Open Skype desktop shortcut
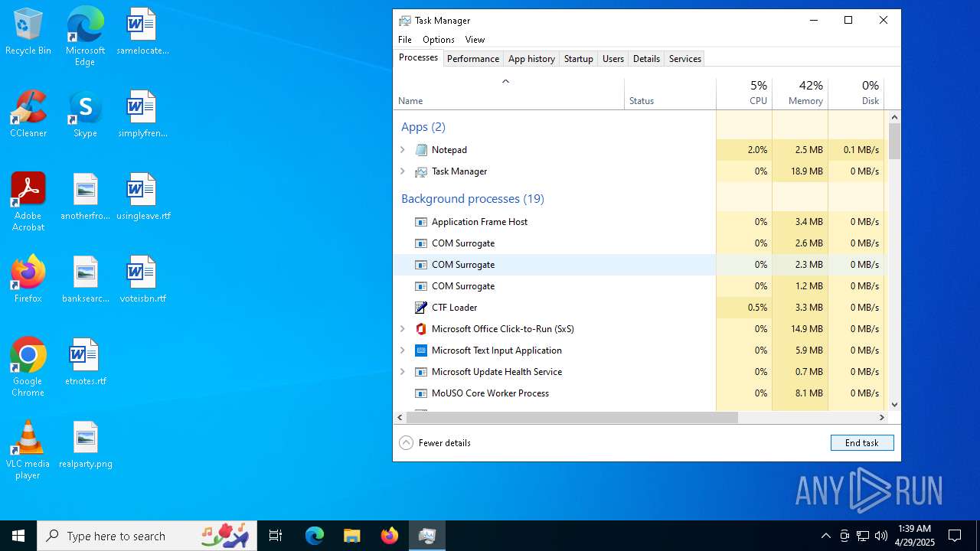Image resolution: width=980 pixels, height=551 pixels. click(x=85, y=114)
